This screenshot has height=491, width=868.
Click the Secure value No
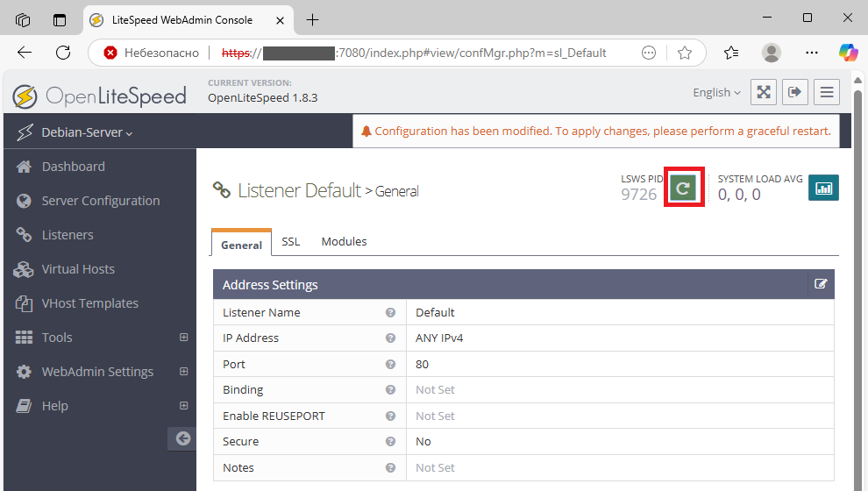(423, 442)
